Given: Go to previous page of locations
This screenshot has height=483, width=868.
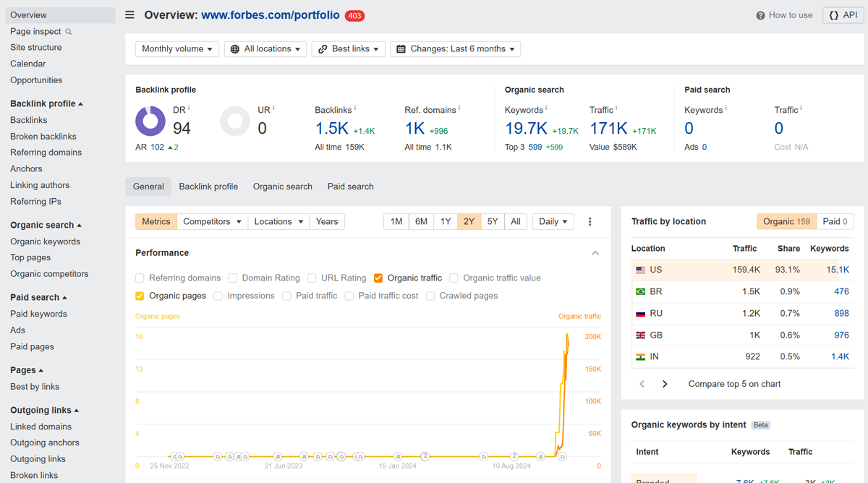Looking at the screenshot, I should point(642,384).
